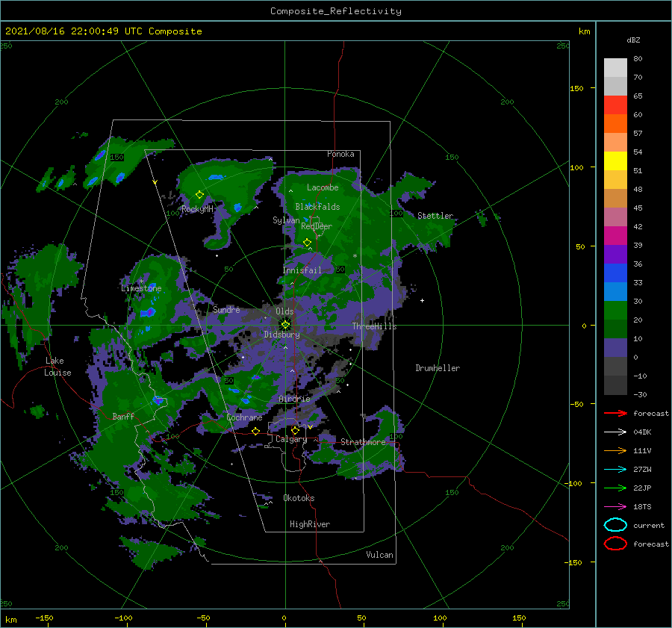Click the RedDeer city label
The height and width of the screenshot is (628, 672).
(317, 226)
